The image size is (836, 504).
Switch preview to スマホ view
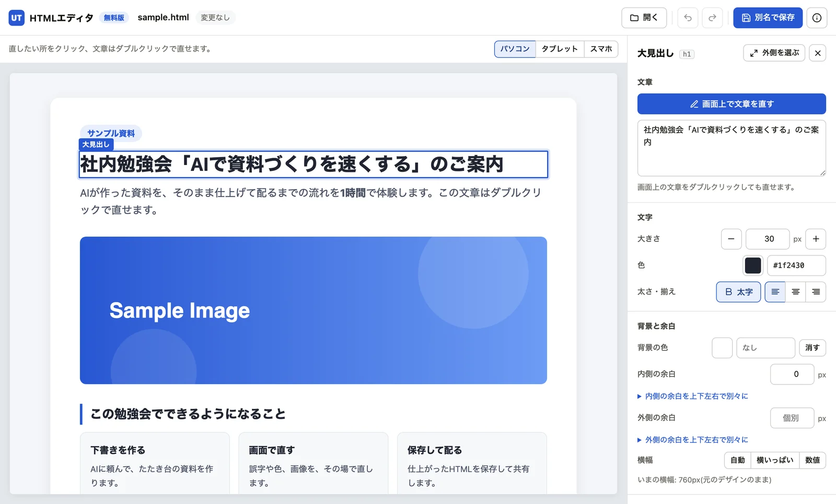(x=601, y=49)
